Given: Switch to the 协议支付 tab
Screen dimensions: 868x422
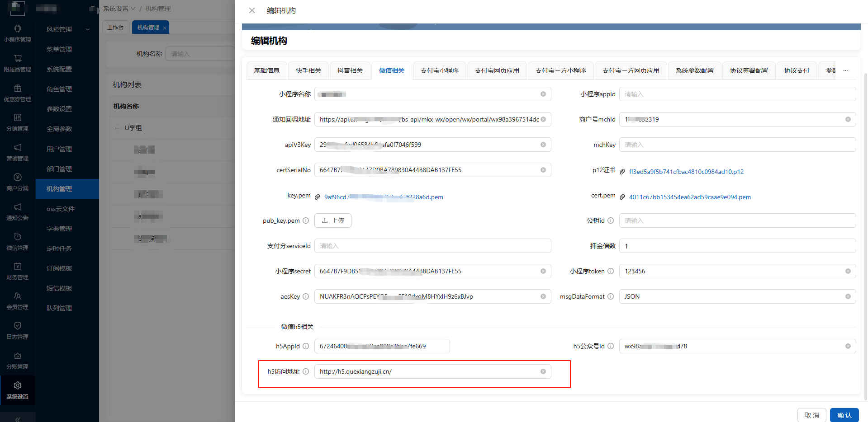Looking at the screenshot, I should click(797, 70).
